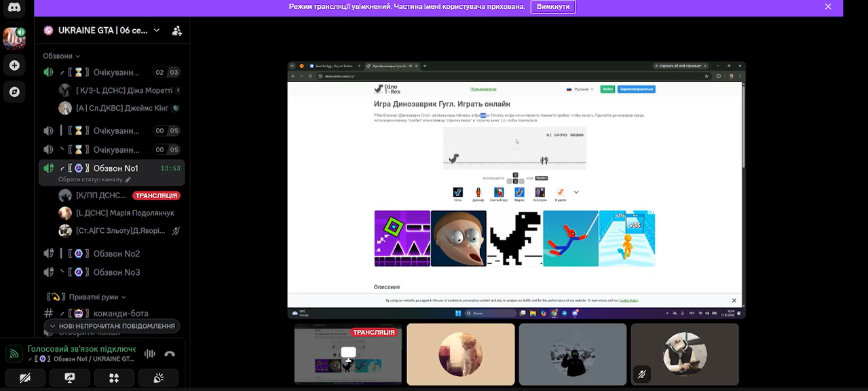Click the user with ТРАНСЛЯЦІЯ live badge

[x=120, y=195]
